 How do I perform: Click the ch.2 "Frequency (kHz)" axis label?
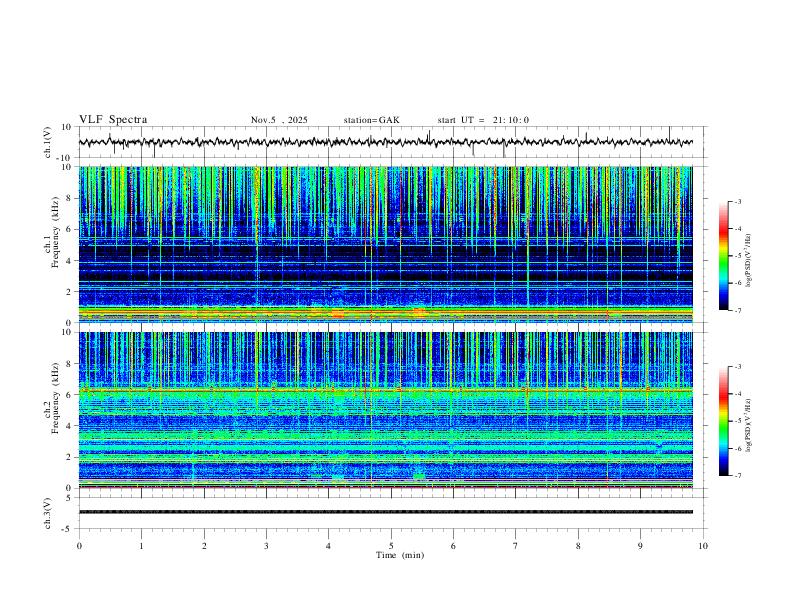(x=56, y=398)
